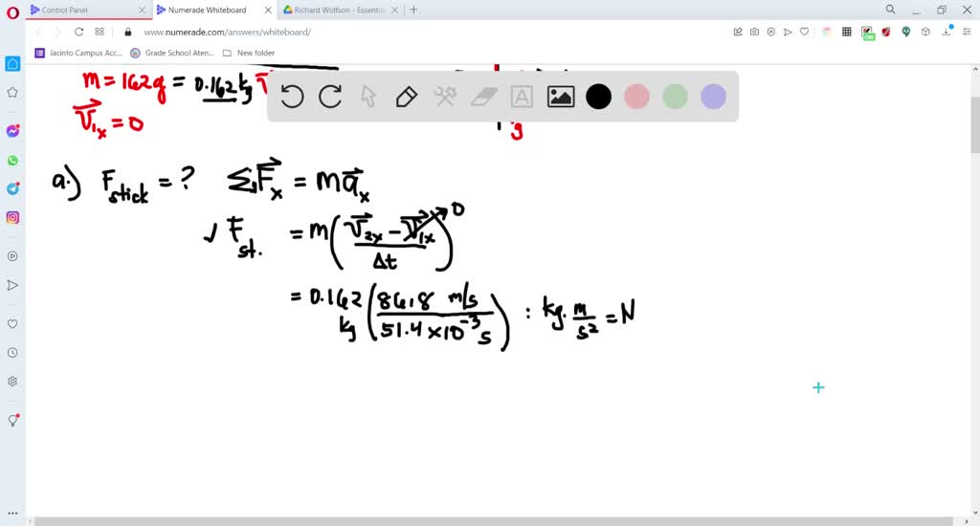
Task: Insert an image into the whiteboard
Action: pyautogui.click(x=561, y=97)
